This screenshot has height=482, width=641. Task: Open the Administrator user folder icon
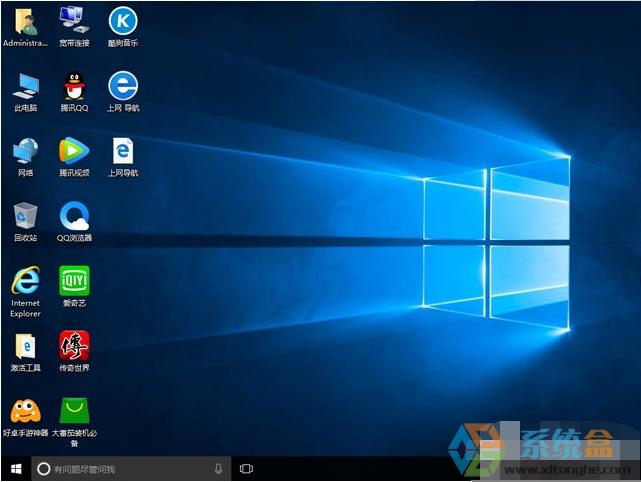click(x=24, y=21)
